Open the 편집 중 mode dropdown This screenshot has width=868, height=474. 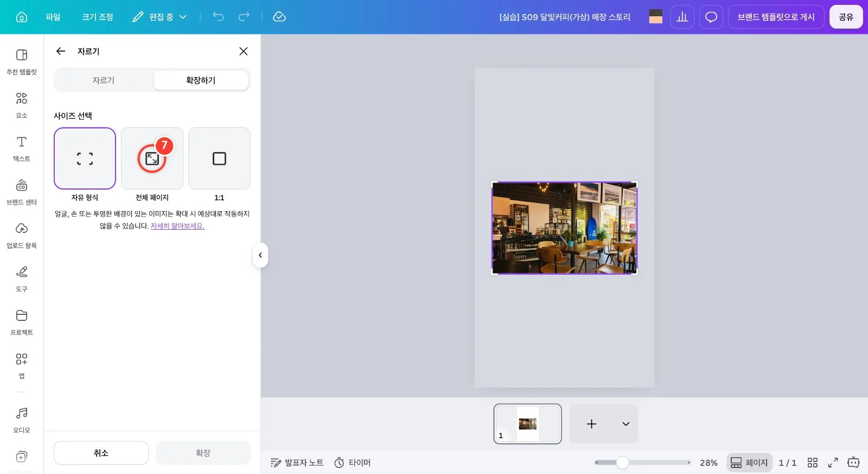159,17
